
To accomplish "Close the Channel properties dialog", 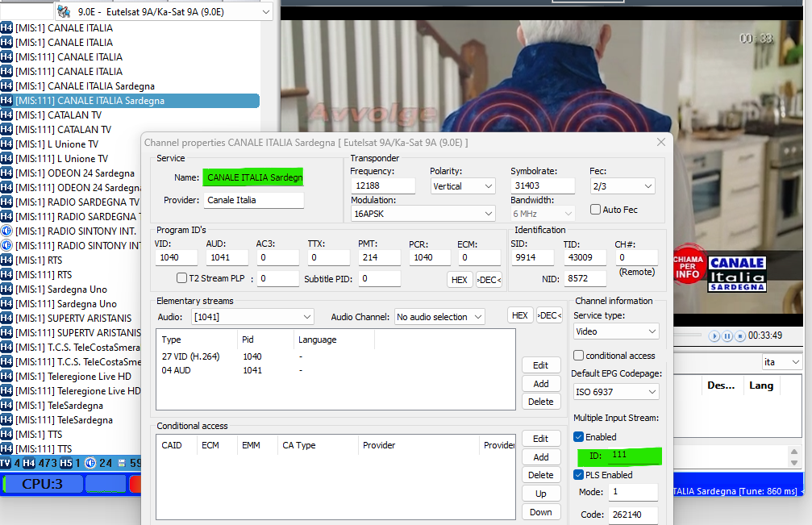I will (660, 143).
